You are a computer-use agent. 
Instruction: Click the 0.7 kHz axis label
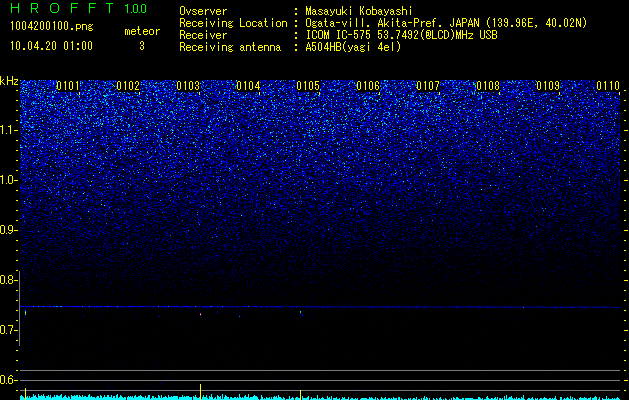coord(8,330)
